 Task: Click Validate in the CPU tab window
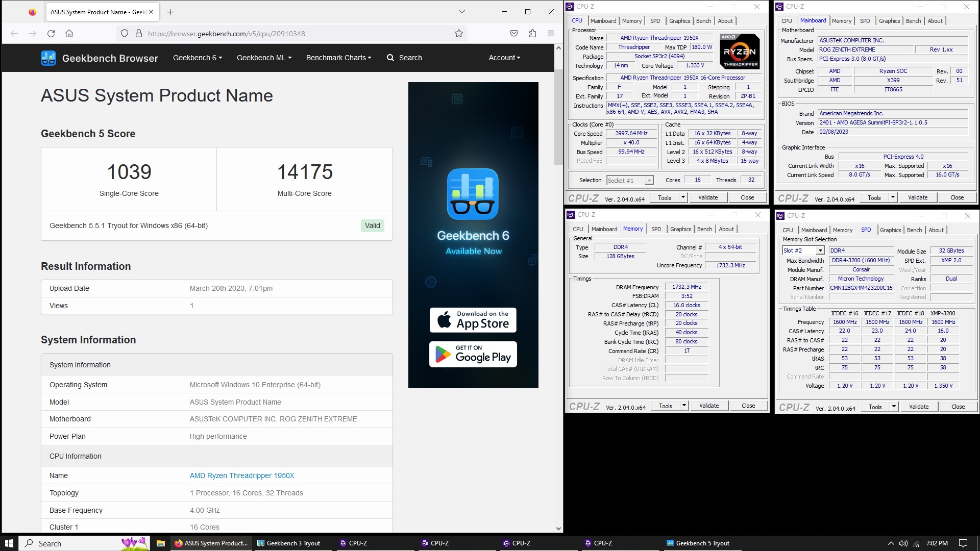click(708, 197)
